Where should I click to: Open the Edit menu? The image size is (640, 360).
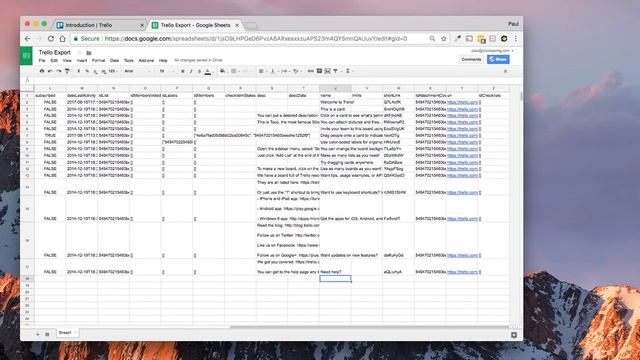tap(54, 60)
